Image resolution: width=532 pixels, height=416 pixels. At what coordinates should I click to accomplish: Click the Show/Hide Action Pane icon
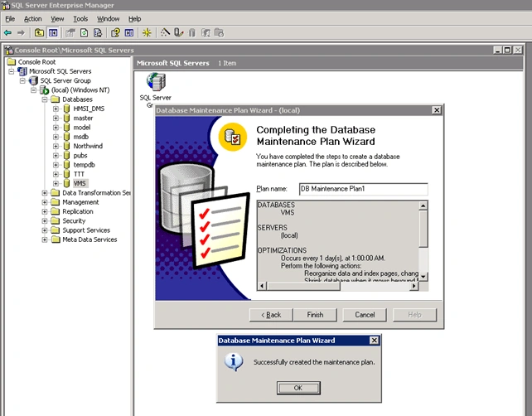point(129,33)
